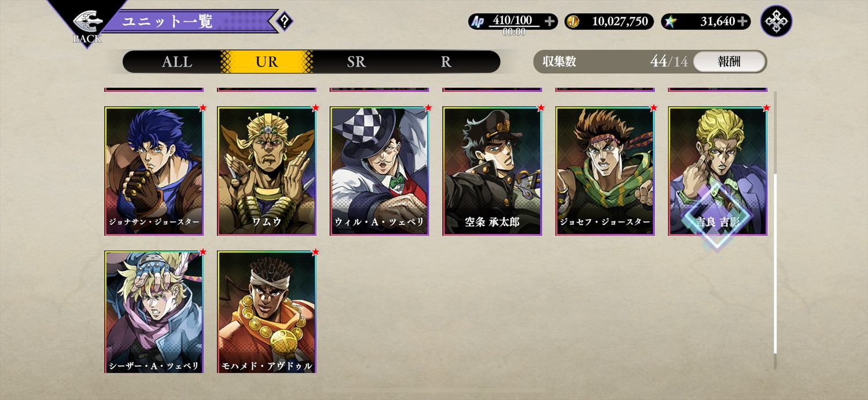Select the UR rarity tab
Viewport: 868px width, 400px height.
(x=267, y=62)
